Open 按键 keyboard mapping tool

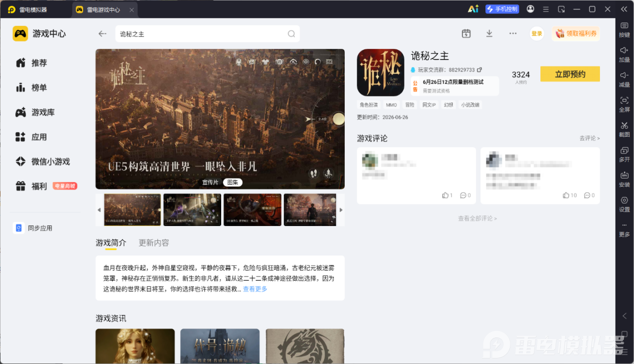[624, 30]
